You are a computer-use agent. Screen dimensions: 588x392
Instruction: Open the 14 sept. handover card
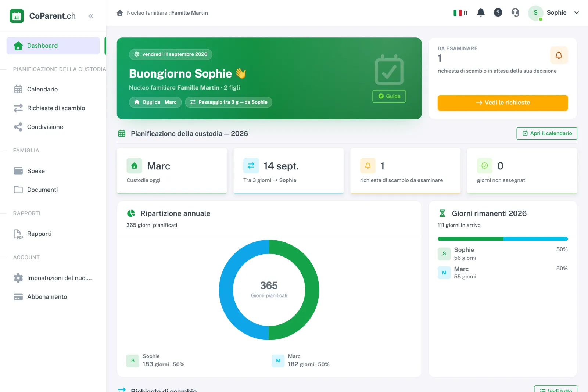[x=289, y=171]
